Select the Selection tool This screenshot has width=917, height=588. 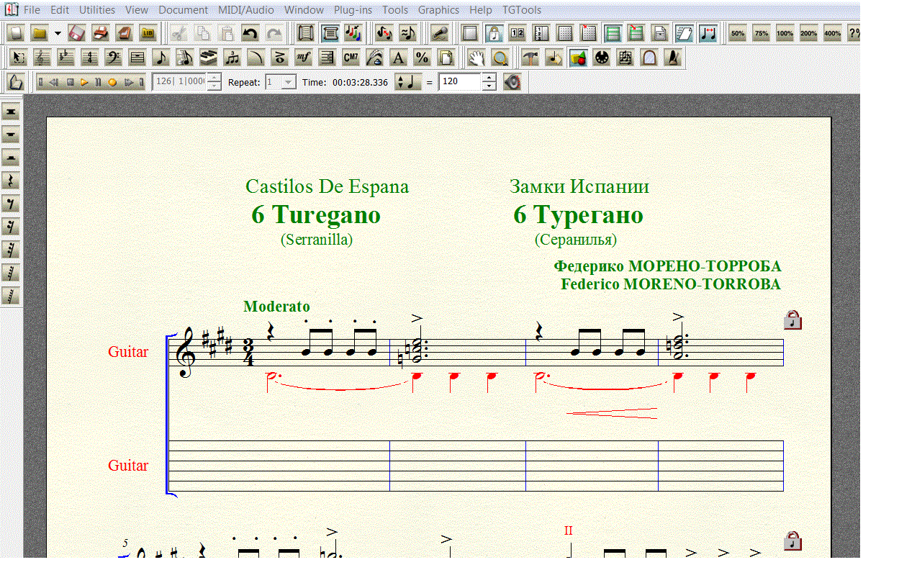coord(17,58)
